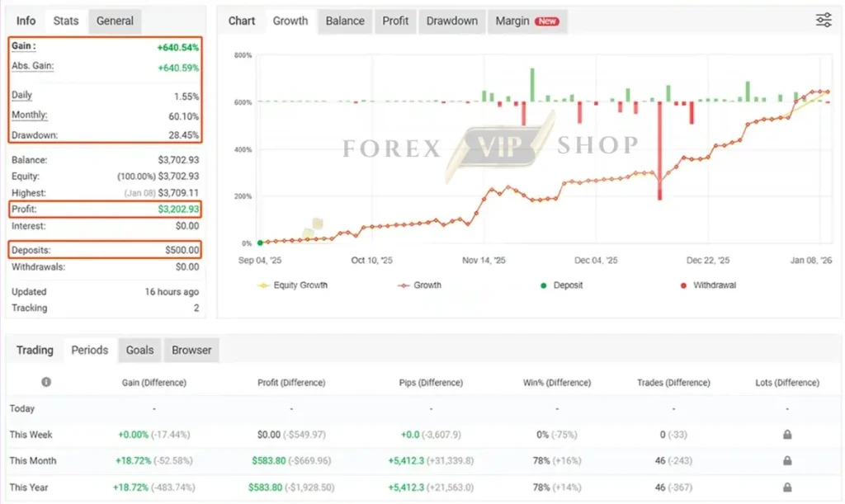The width and height of the screenshot is (845, 504).
Task: Toggle the Deposit marker in the legend
Action: pyautogui.click(x=561, y=285)
